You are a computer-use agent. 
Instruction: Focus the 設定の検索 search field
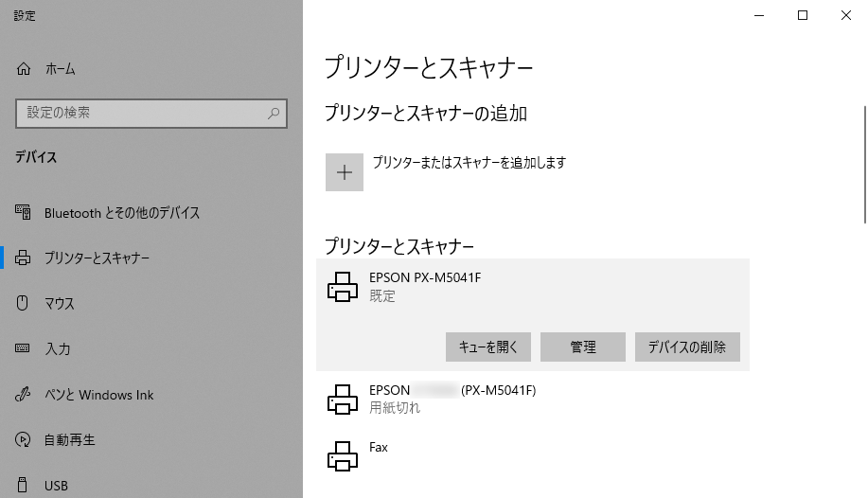(x=142, y=113)
